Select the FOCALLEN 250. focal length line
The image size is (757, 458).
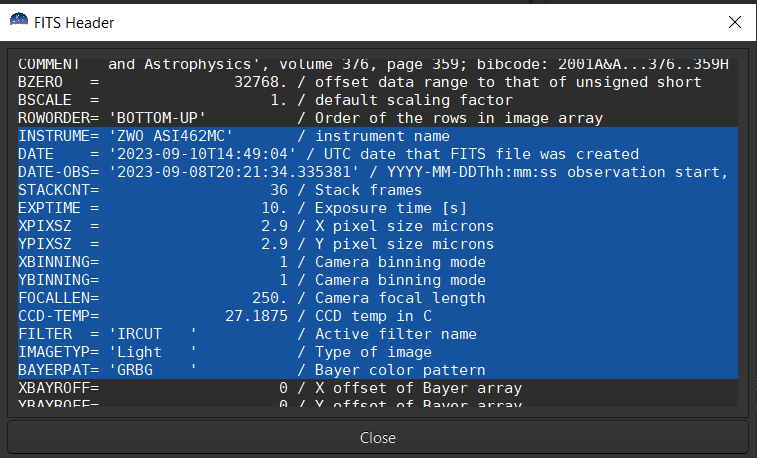pos(378,298)
